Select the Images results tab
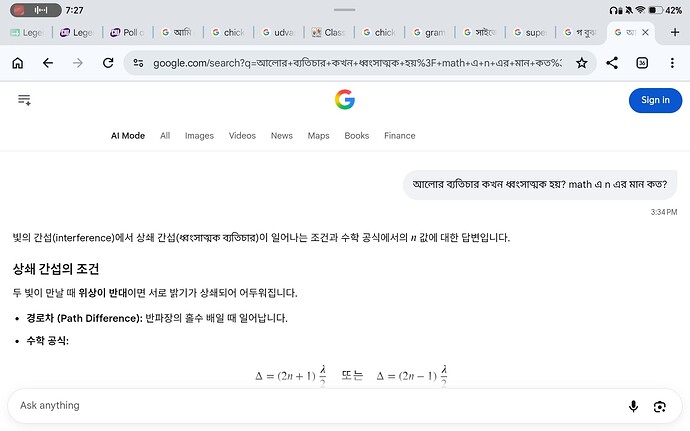 199,136
